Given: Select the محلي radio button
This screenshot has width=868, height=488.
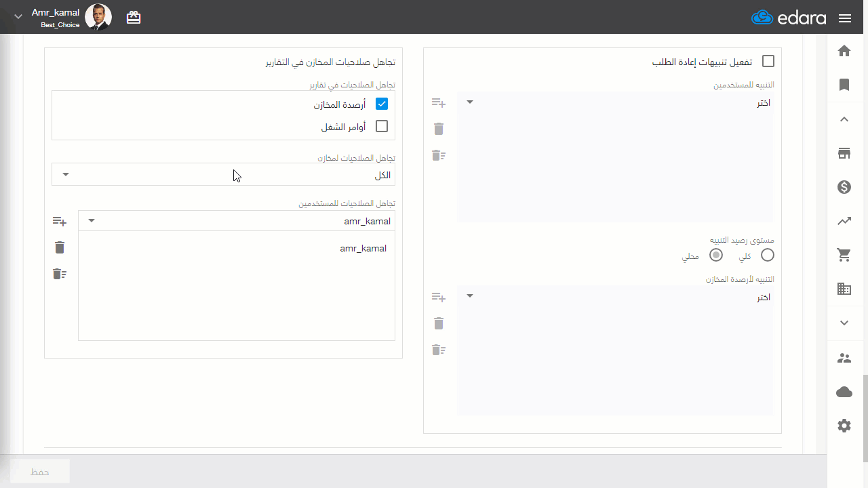Looking at the screenshot, I should pos(715,256).
